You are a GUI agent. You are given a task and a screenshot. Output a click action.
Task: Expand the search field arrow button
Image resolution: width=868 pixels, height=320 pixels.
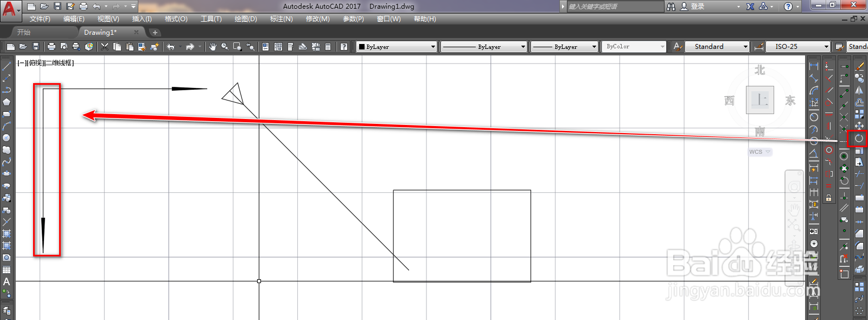pos(563,7)
